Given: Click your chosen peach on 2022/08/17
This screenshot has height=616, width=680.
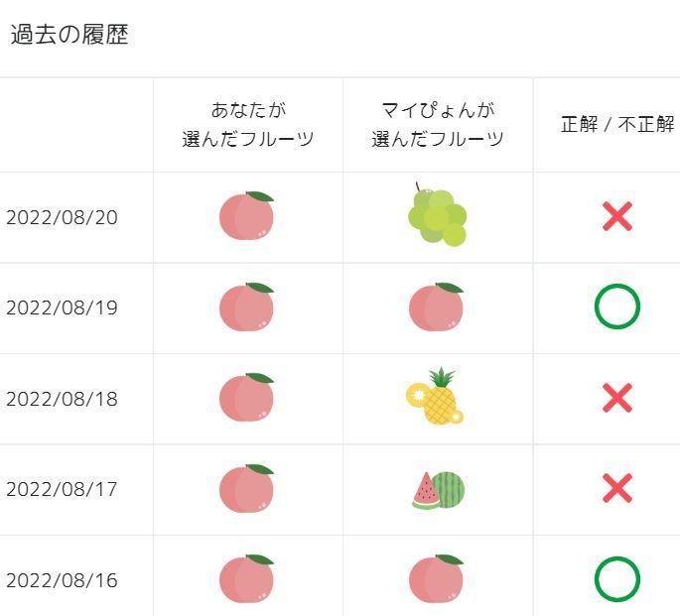Looking at the screenshot, I should coord(246,489).
